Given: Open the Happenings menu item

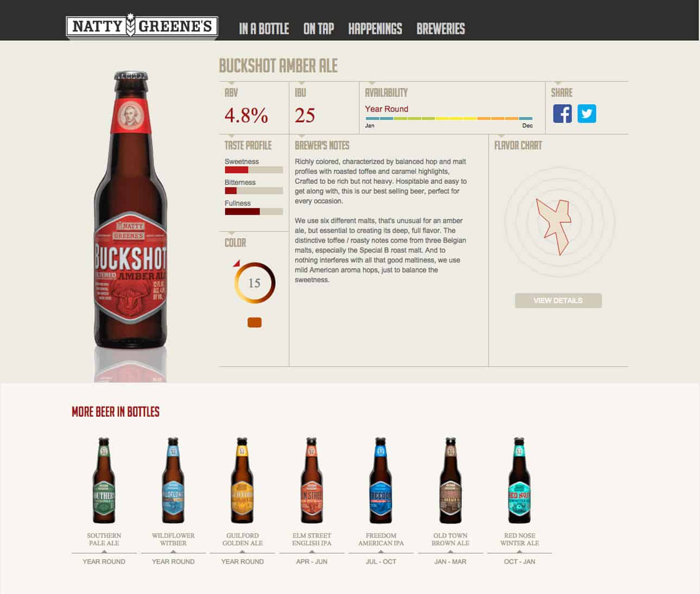Looking at the screenshot, I should (375, 29).
